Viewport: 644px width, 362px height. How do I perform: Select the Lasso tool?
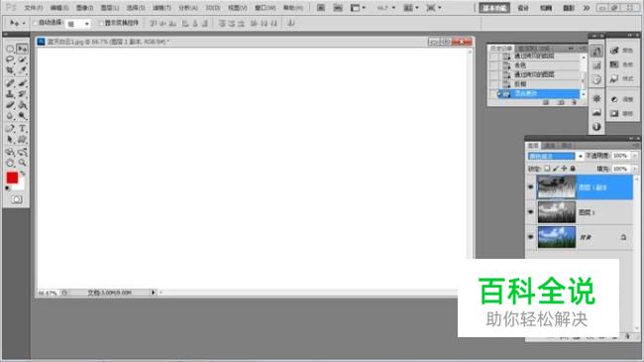pyautogui.click(x=10, y=60)
